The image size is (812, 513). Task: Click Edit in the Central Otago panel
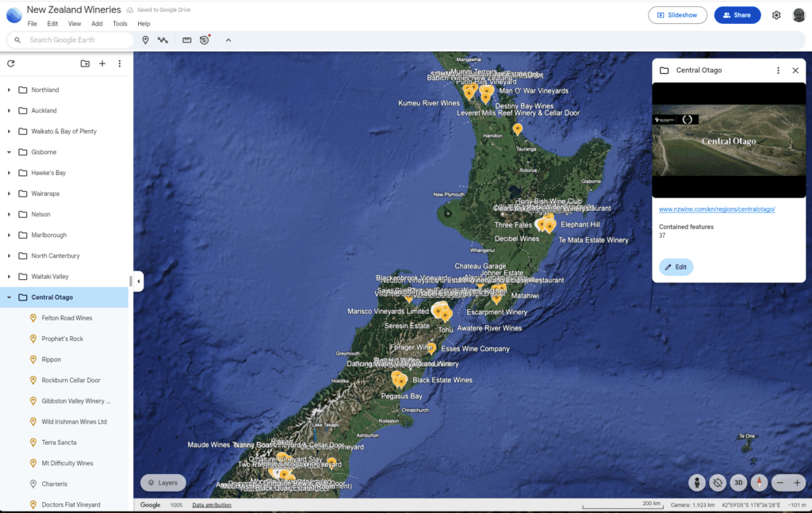tap(676, 267)
